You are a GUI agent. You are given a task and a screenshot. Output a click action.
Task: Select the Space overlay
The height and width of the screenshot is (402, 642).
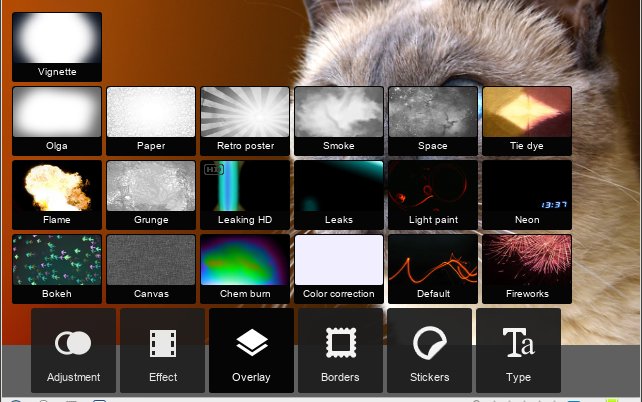(x=433, y=121)
